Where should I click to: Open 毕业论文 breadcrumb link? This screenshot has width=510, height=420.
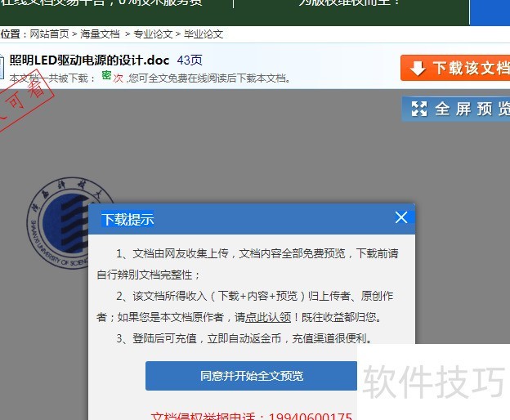[x=204, y=34]
